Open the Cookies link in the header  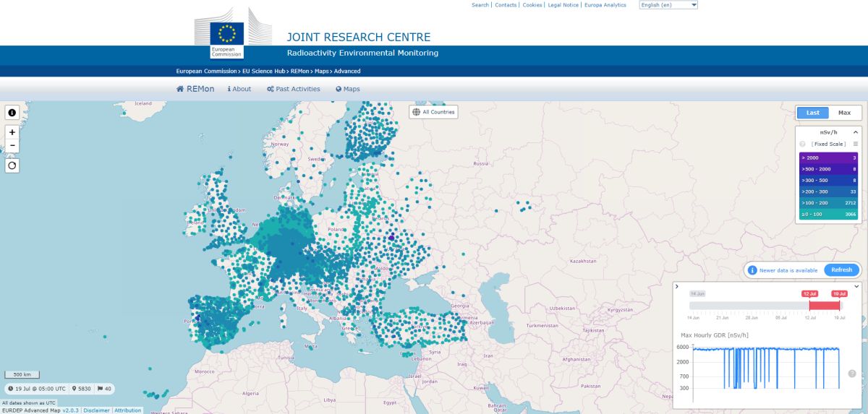(532, 5)
